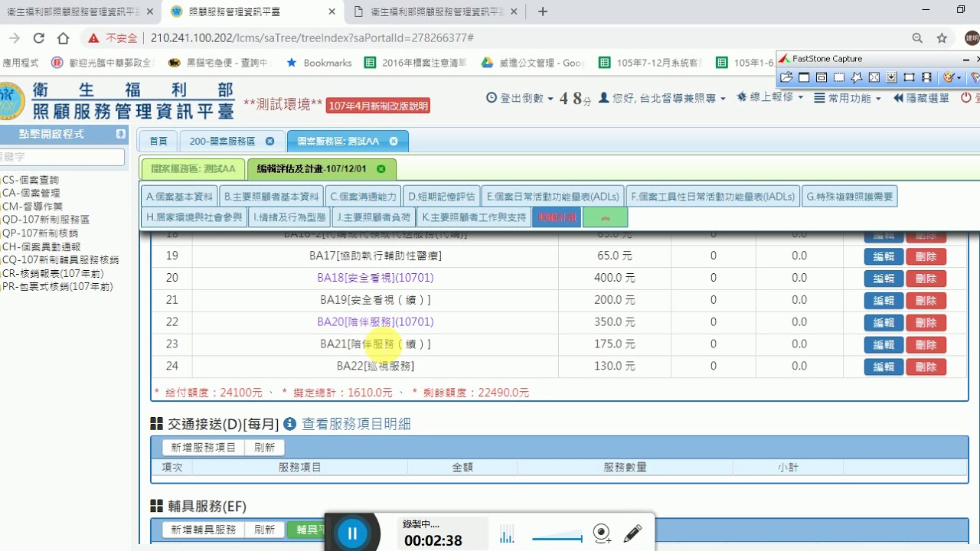Open G.特殊複雜照護需要 tab
Screen dimensions: 980x551
[x=850, y=197]
